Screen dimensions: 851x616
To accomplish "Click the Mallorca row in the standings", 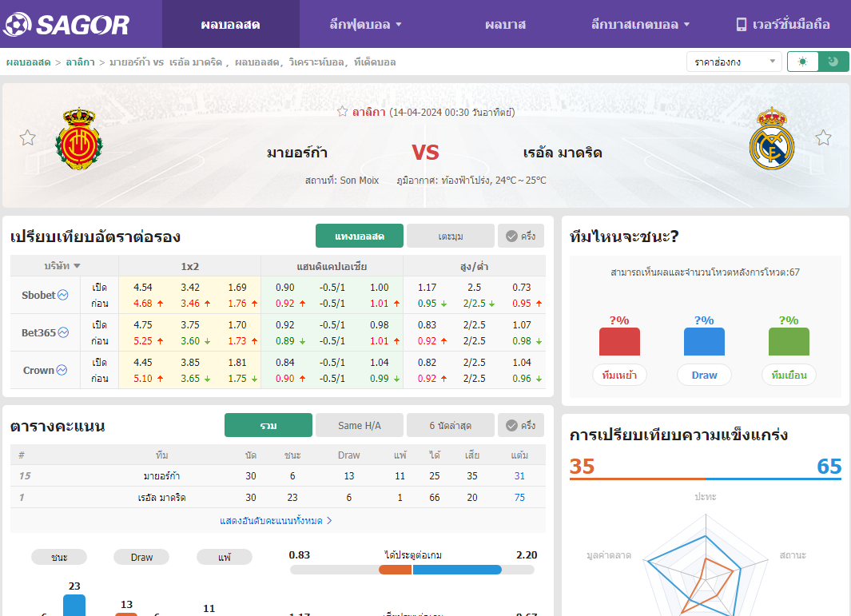I will pos(278,476).
